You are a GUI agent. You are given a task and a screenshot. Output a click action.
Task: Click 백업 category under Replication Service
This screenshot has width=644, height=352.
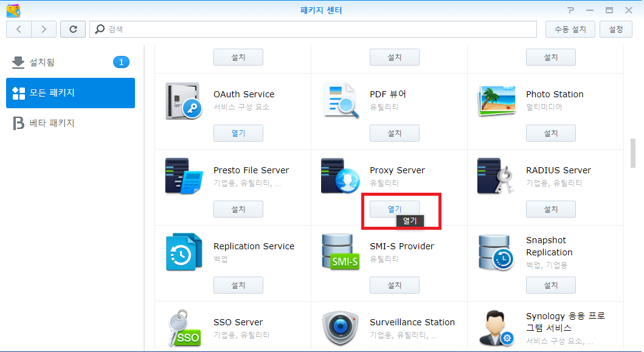point(221,259)
